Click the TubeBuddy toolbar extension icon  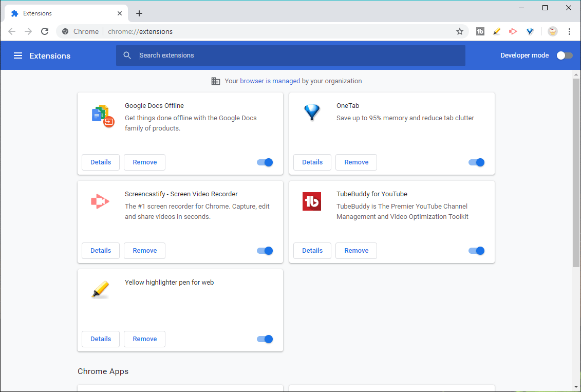coord(480,31)
